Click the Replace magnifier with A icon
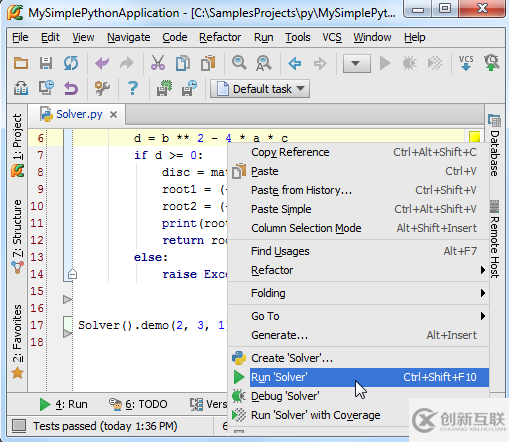 coord(263,63)
